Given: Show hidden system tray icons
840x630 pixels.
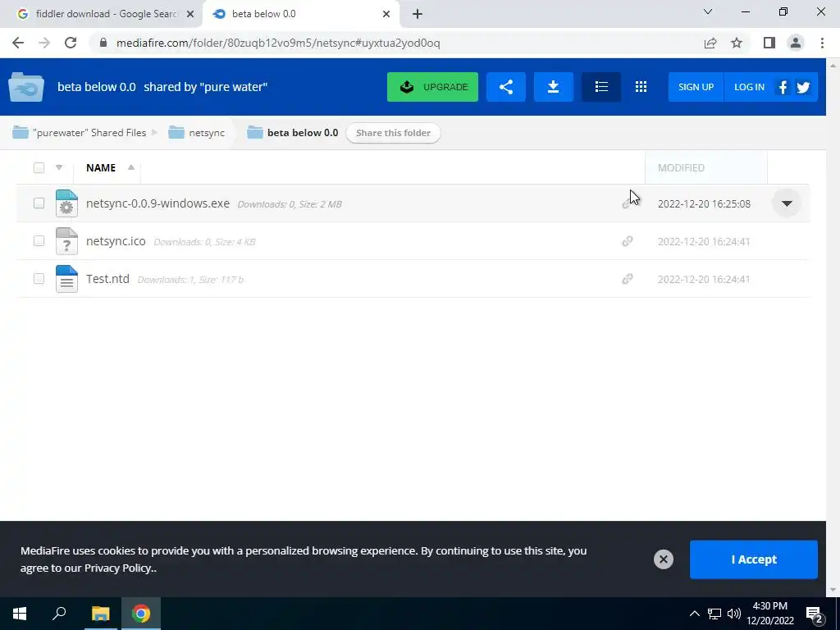Looking at the screenshot, I should coord(694,614).
